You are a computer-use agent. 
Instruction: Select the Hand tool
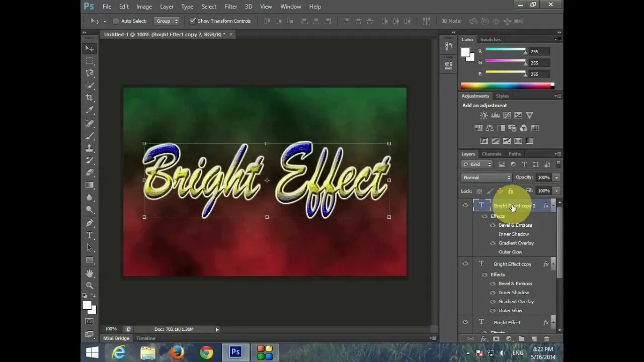90,273
